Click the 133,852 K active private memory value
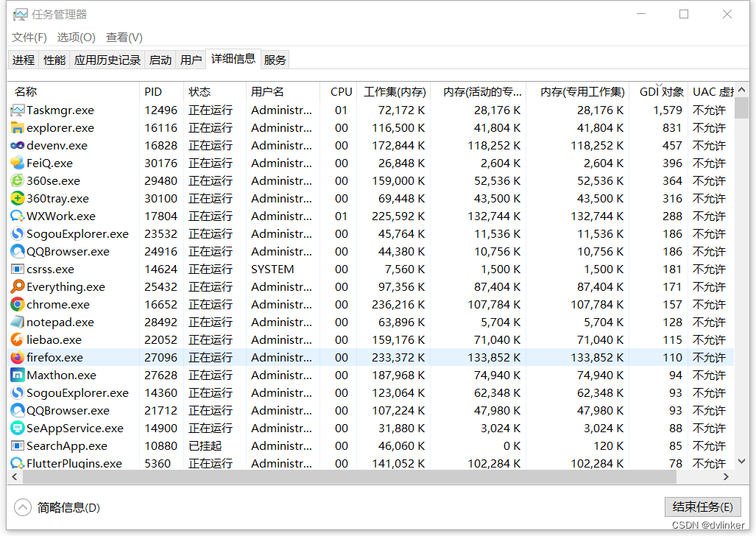The image size is (756, 536). click(x=494, y=358)
